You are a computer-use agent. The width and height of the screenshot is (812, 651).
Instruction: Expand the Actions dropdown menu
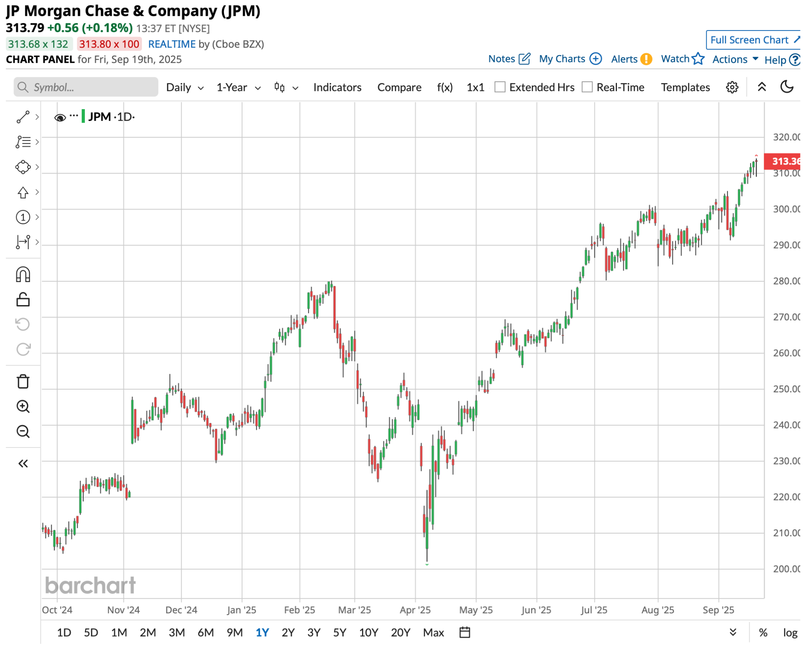(x=735, y=60)
